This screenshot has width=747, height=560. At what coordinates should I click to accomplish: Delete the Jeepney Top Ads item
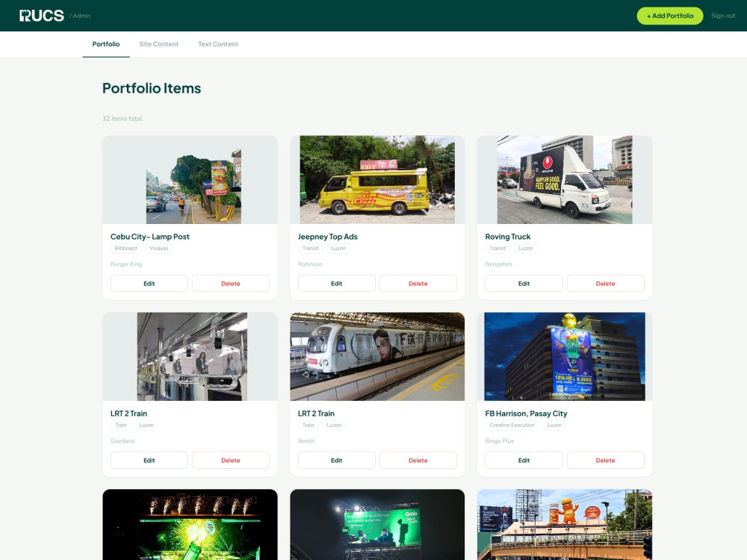coord(418,283)
